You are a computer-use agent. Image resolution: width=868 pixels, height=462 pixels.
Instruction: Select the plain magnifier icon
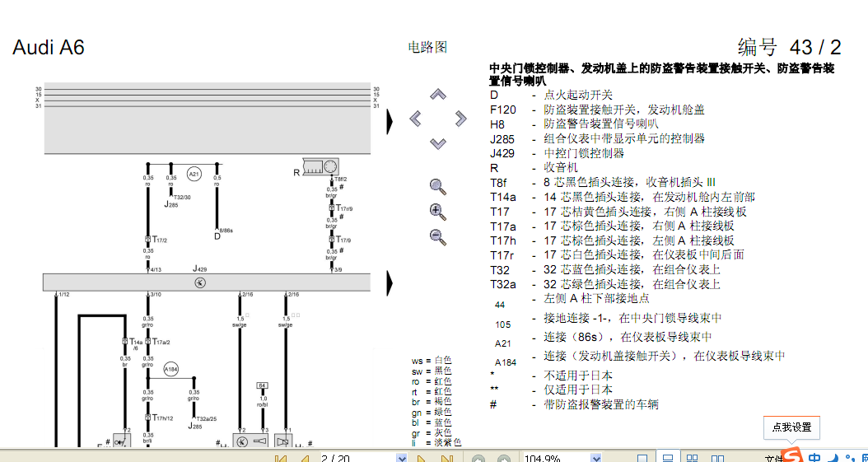[438, 187]
